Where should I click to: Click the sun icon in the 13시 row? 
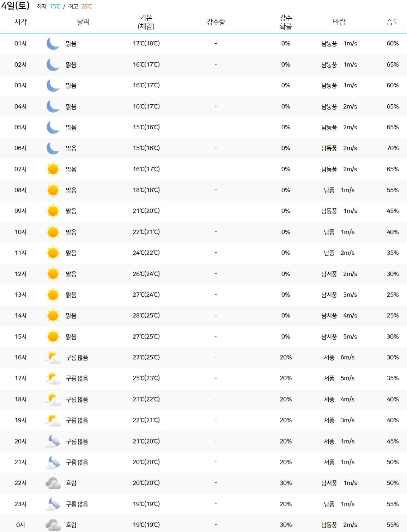click(53, 295)
